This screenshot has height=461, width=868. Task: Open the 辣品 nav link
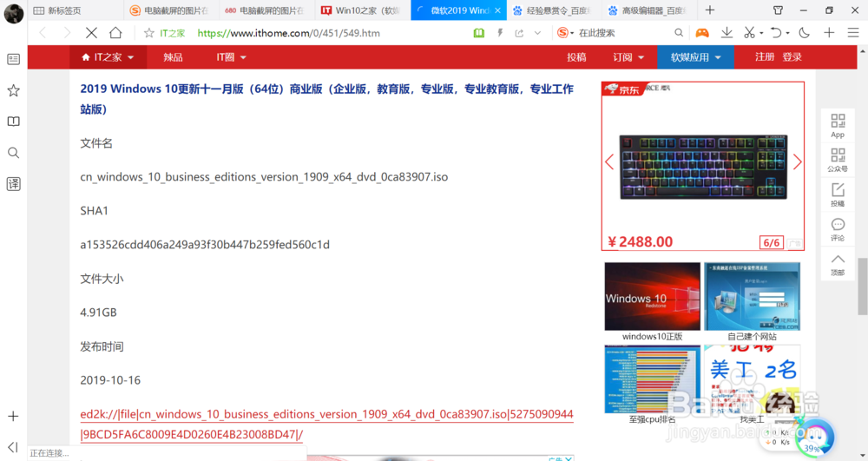tap(173, 57)
